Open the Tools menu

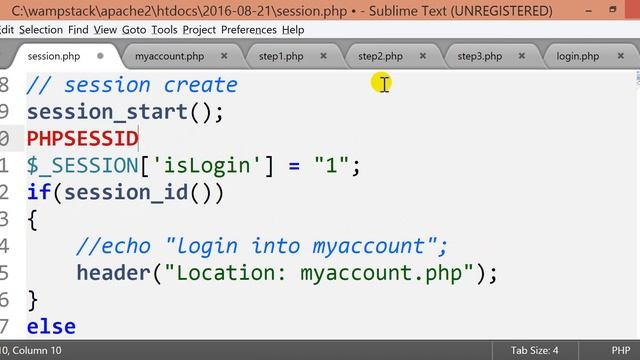coord(164,30)
